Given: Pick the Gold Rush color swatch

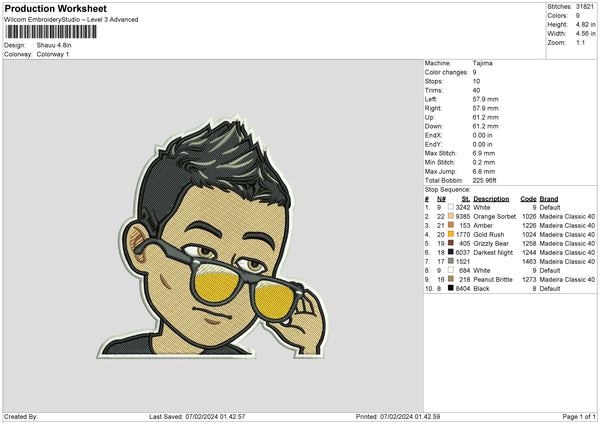Looking at the screenshot, I should click(x=451, y=234).
